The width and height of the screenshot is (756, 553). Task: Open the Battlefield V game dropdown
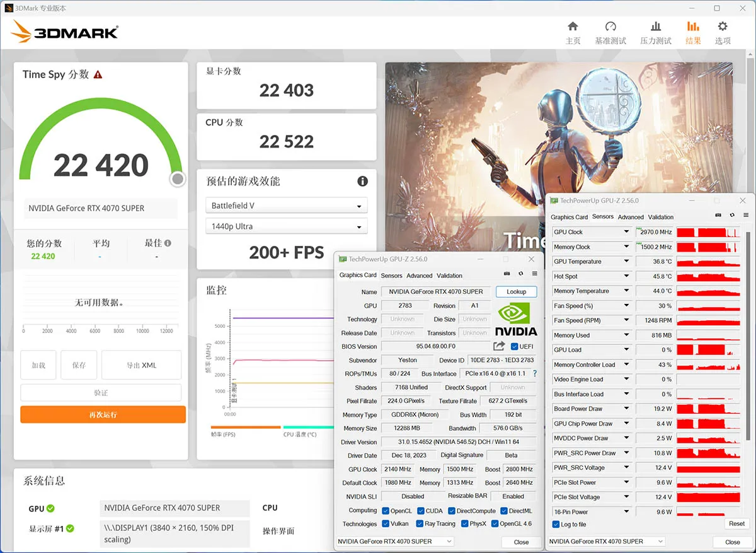click(x=286, y=206)
